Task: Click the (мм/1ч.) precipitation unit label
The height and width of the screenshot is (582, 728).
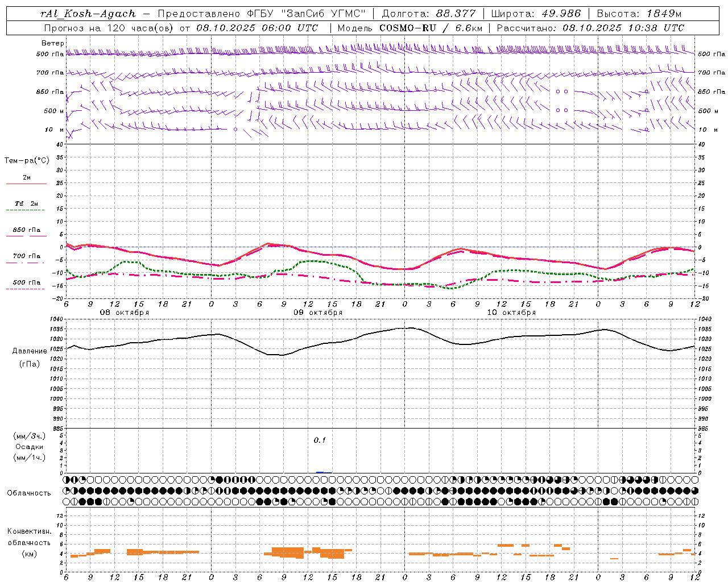Action: click(x=30, y=458)
